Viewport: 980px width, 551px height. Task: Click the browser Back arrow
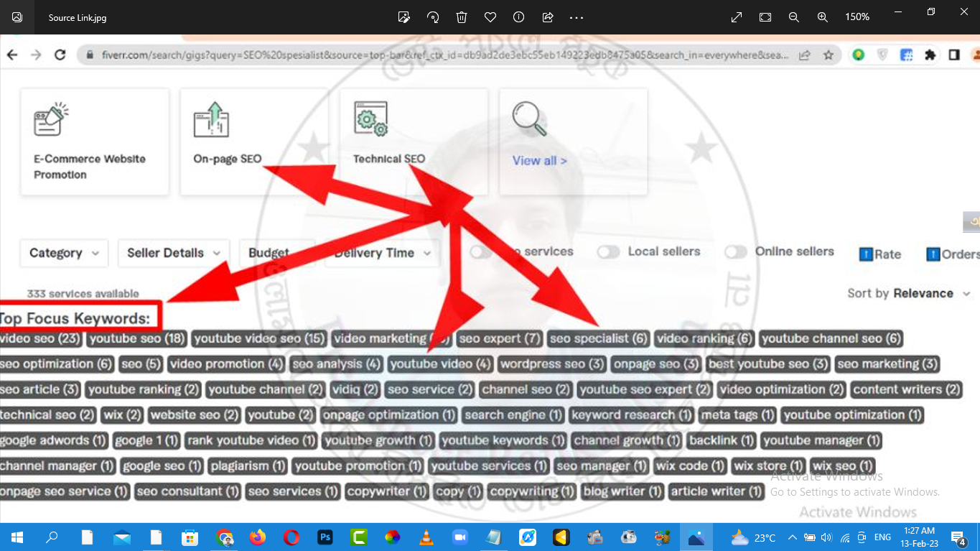(x=12, y=55)
